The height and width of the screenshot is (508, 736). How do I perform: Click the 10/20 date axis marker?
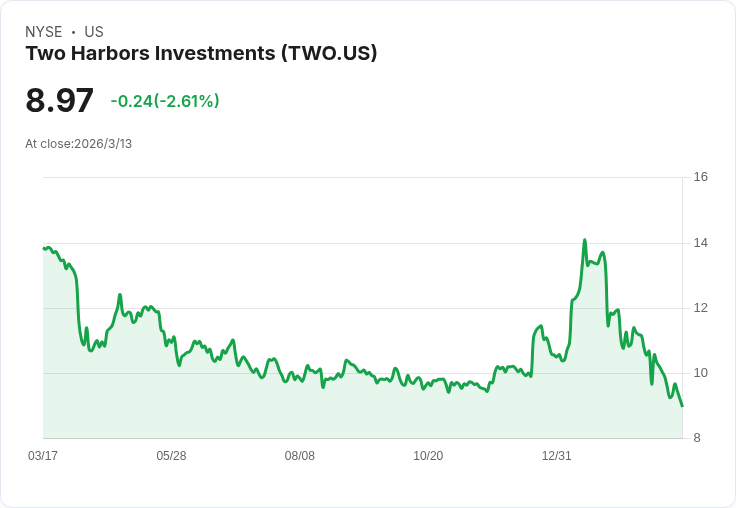[428, 456]
